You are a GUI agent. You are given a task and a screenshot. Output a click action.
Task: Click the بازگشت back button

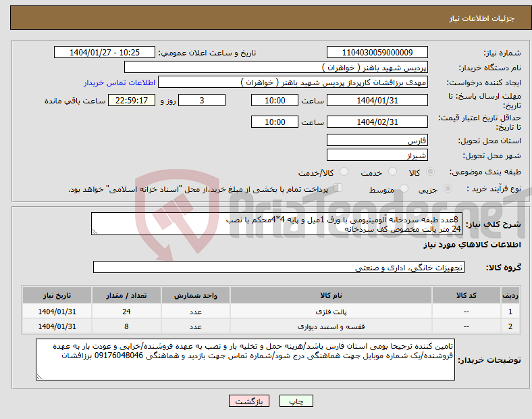click(x=249, y=401)
